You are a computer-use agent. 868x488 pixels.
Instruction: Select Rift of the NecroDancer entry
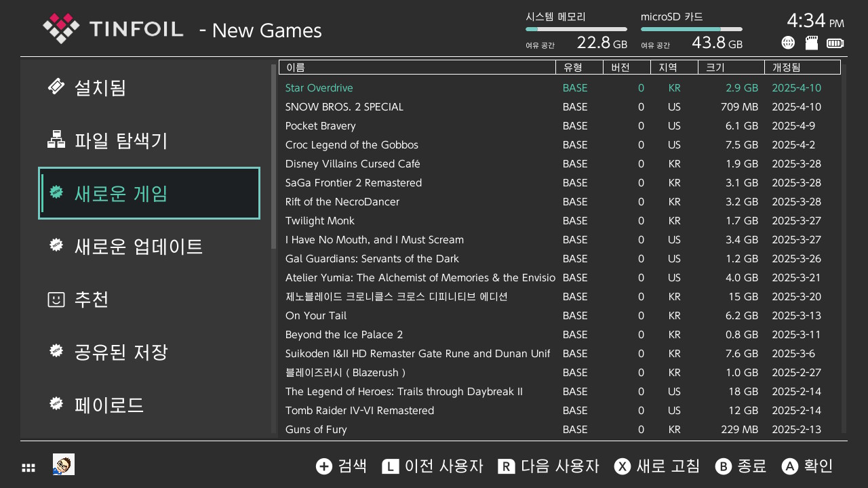pos(560,201)
